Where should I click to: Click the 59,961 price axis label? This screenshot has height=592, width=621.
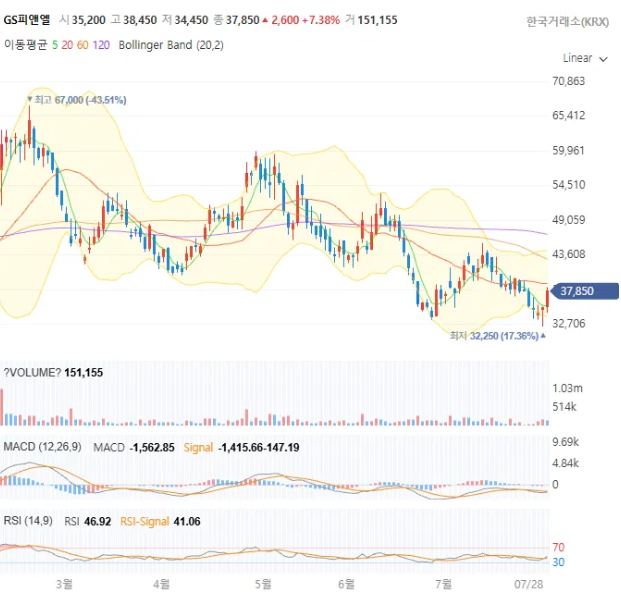[x=568, y=150]
